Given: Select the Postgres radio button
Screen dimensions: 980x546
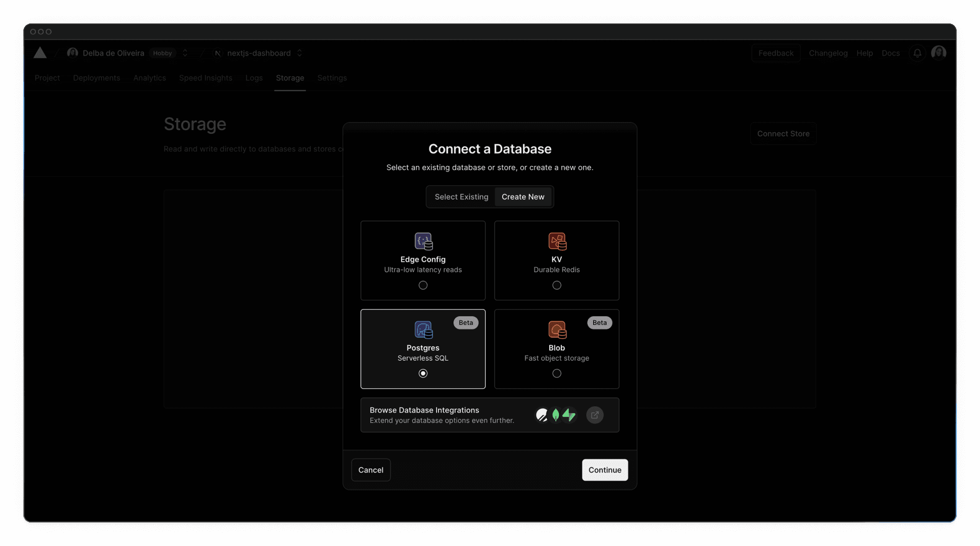Looking at the screenshot, I should click(423, 373).
